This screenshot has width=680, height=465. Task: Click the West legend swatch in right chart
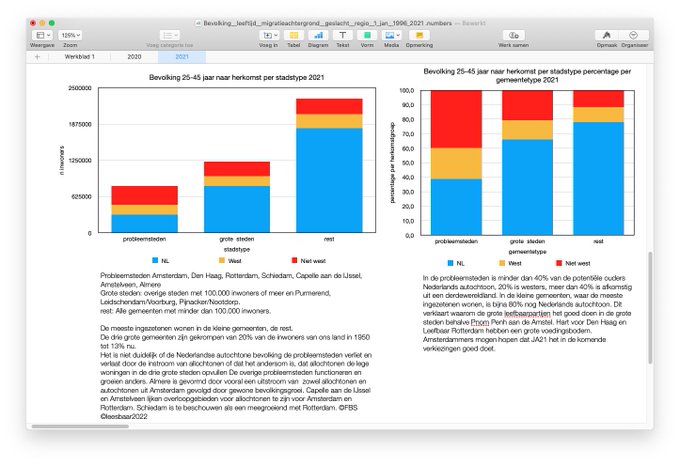[x=502, y=263]
